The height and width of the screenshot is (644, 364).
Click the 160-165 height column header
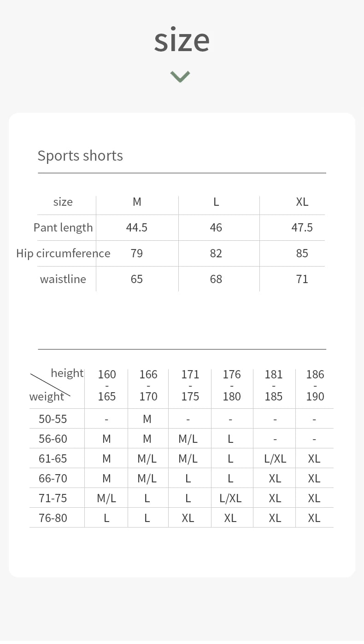pos(107,385)
